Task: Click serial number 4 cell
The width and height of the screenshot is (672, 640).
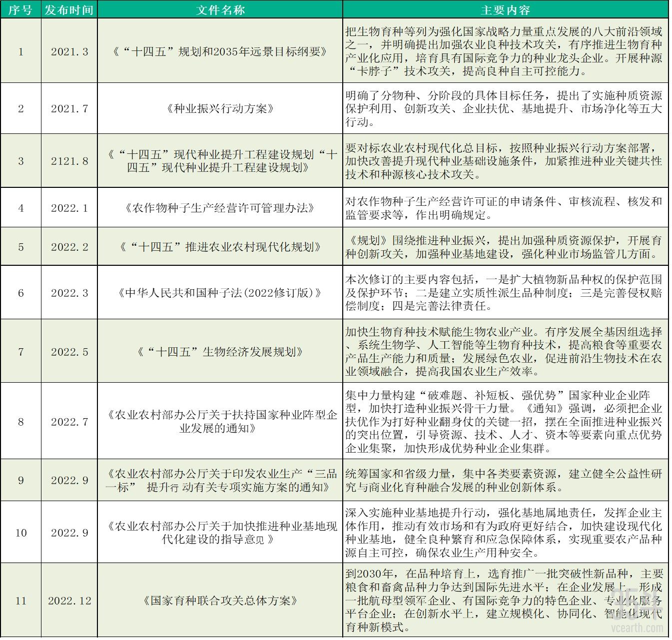Action: tap(20, 208)
